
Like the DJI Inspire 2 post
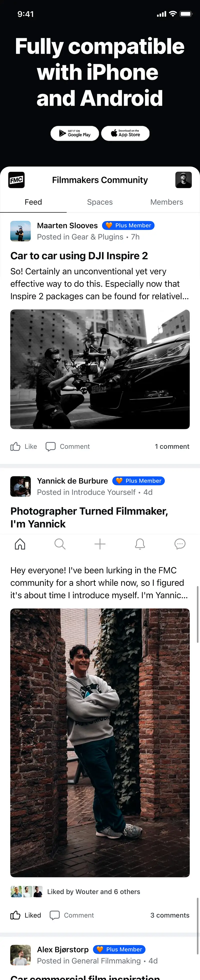pyautogui.click(x=23, y=446)
